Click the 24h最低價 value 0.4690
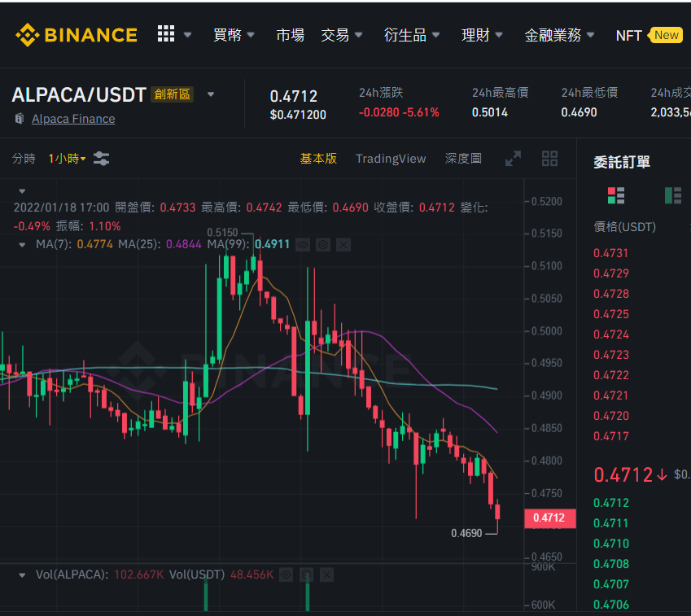The width and height of the screenshot is (691, 616). [x=579, y=112]
